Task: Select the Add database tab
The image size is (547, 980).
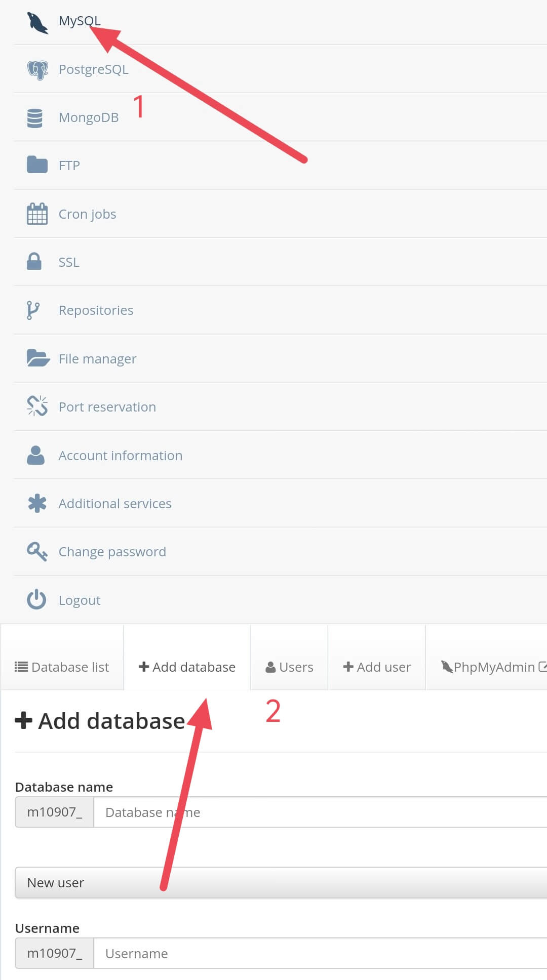Action: tap(187, 667)
